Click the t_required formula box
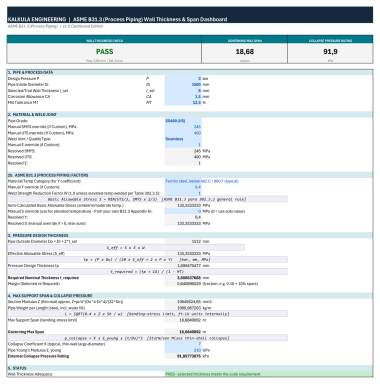 [147, 272]
